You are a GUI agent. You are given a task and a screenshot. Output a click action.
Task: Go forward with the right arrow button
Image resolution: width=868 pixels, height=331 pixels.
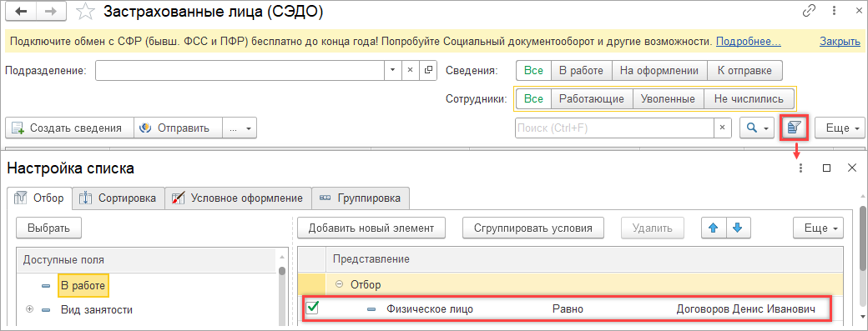click(52, 12)
